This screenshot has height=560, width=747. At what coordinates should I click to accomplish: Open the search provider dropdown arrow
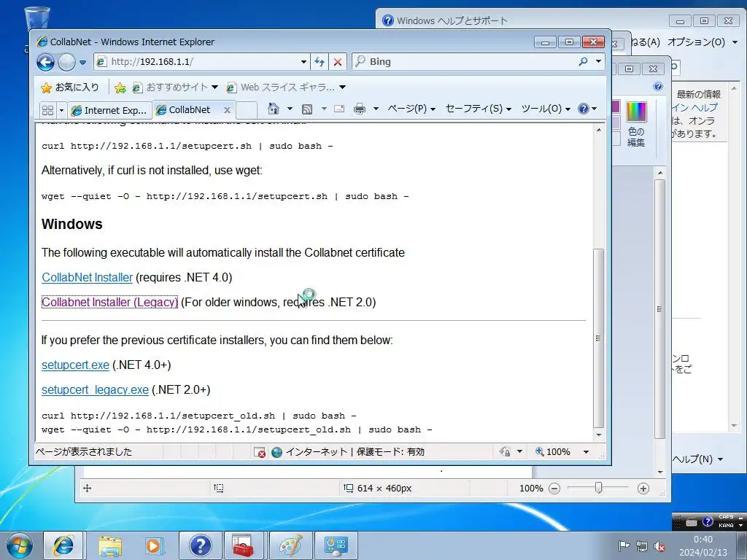coord(598,61)
